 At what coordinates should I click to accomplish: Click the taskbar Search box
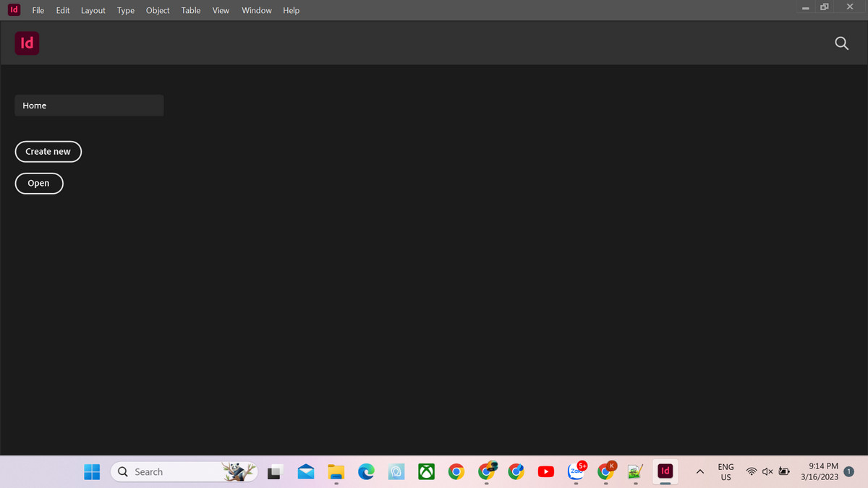(x=184, y=472)
